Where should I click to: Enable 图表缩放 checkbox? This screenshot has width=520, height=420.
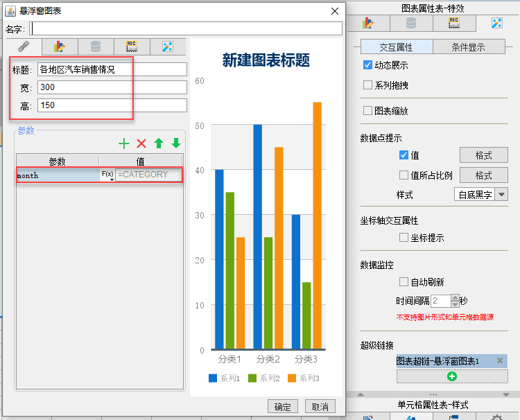click(x=367, y=110)
